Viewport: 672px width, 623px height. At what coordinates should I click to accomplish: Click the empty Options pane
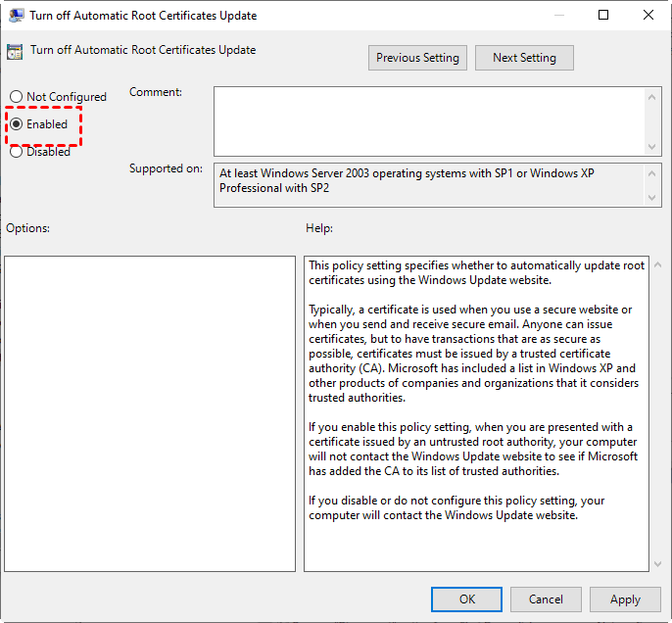click(150, 413)
